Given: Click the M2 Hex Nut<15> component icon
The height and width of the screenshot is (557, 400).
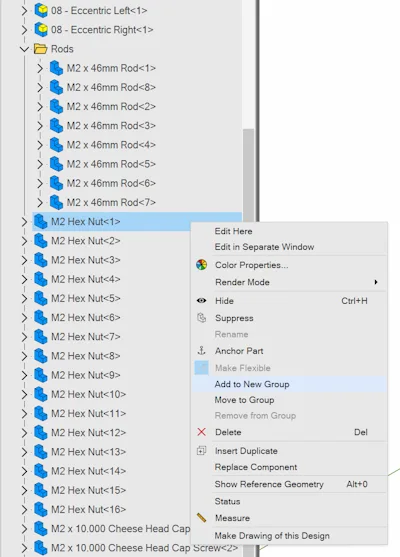Looking at the screenshot, I should [40, 490].
